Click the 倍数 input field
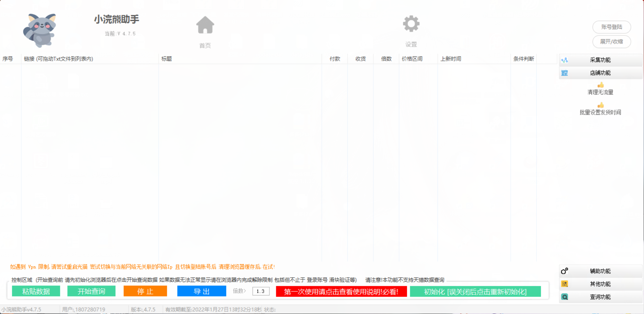644x314 pixels. 261,291
